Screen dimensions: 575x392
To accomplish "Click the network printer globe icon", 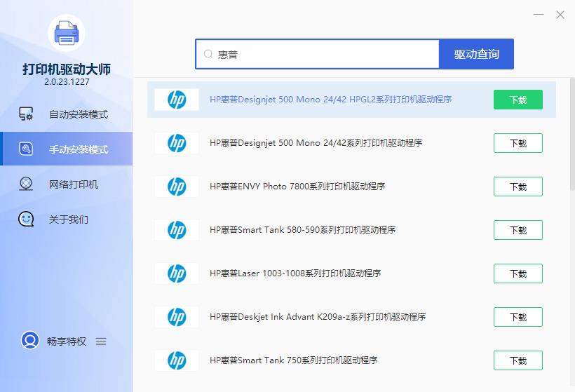I will (x=26, y=184).
